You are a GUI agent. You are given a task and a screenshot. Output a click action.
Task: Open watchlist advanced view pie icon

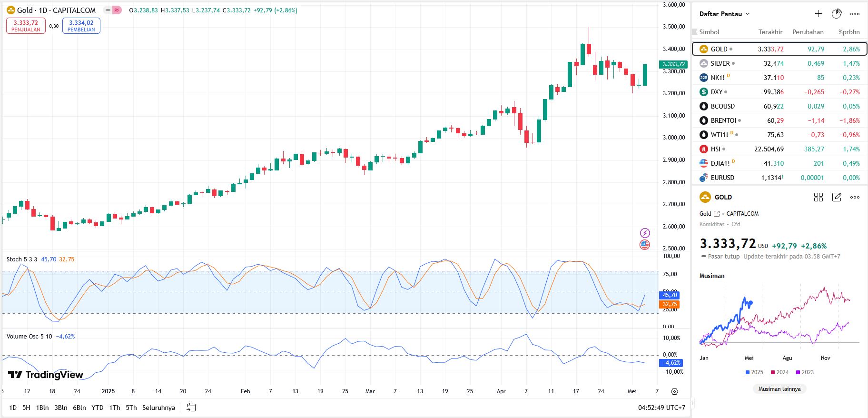[x=837, y=14]
